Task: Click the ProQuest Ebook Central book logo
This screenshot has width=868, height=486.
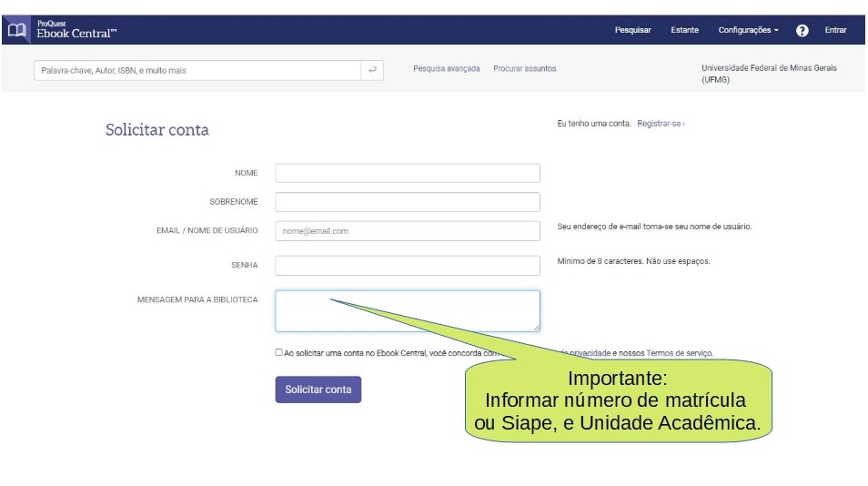Action: tap(16, 30)
